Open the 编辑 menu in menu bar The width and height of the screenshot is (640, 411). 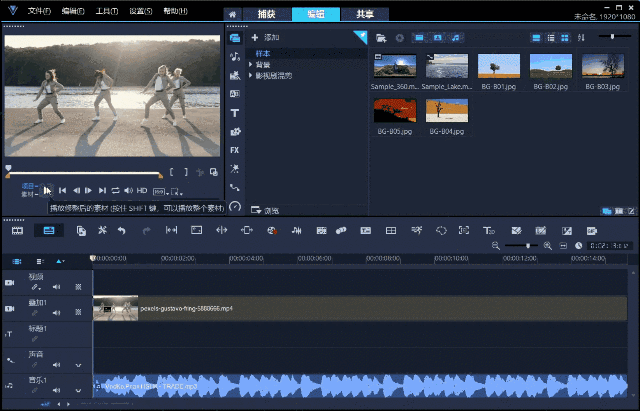(73, 11)
